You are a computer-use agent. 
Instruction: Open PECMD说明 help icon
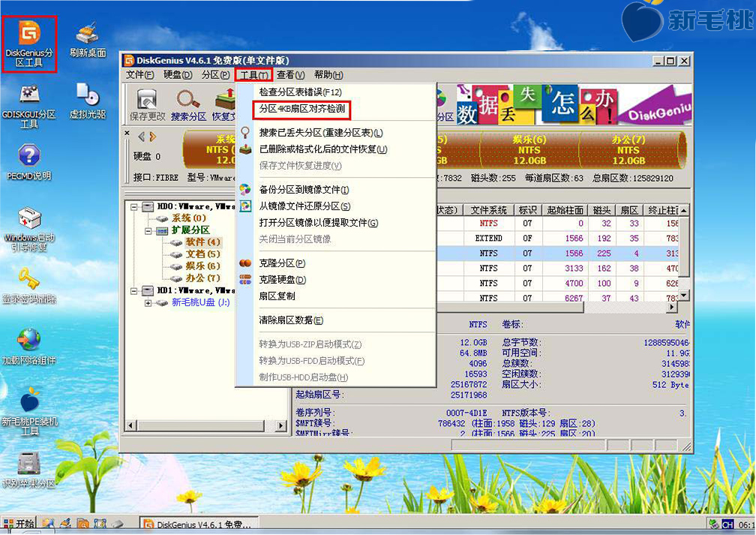29,163
